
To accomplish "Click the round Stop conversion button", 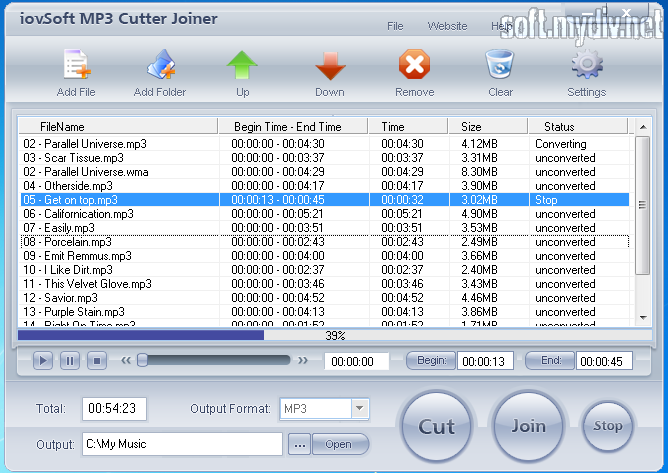I will 608,425.
